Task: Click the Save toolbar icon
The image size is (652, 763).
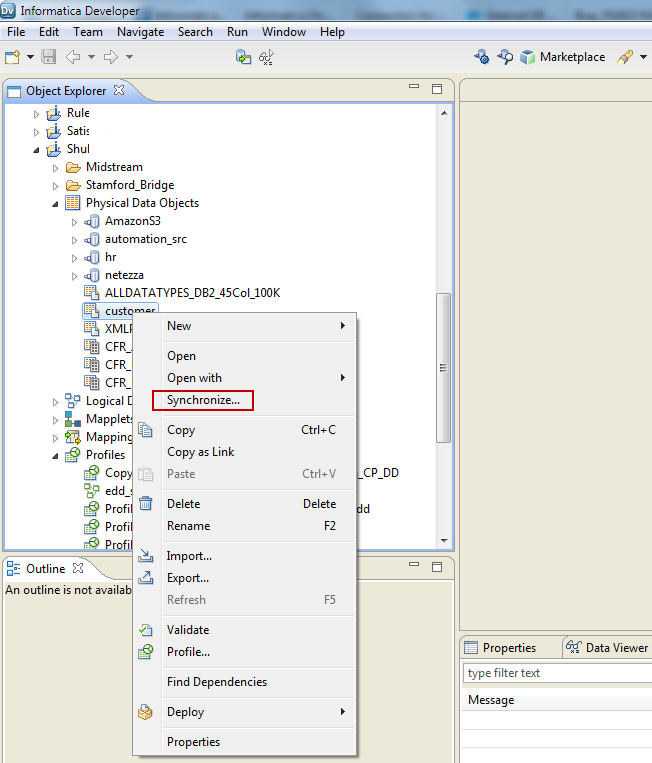Action: coord(49,57)
